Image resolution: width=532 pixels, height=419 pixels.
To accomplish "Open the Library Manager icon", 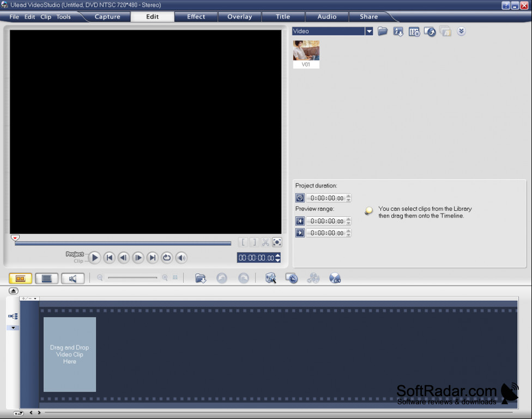I will (414, 32).
